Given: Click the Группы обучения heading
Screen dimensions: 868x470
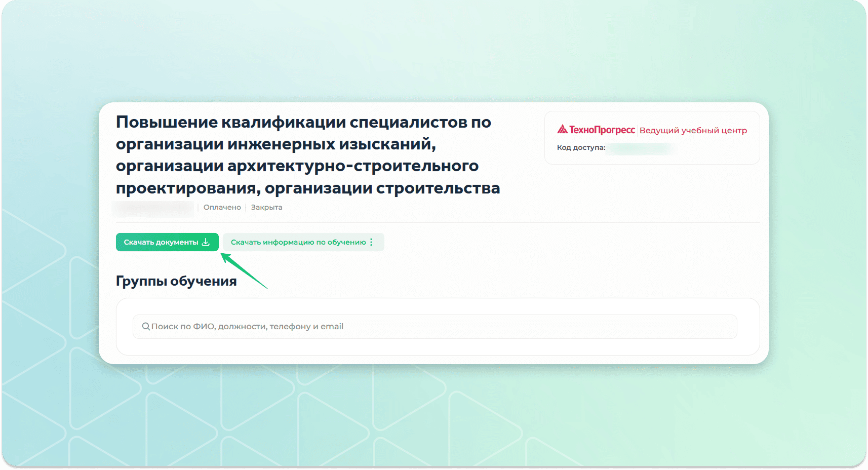Looking at the screenshot, I should [x=176, y=281].
